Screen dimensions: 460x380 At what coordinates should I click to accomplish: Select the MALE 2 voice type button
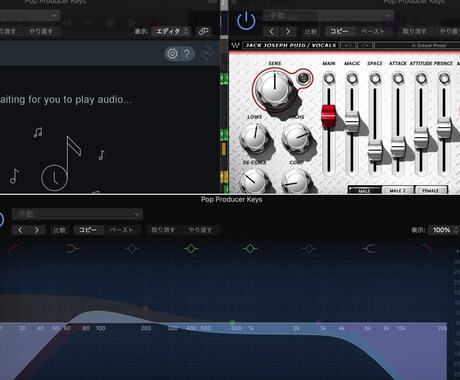(x=398, y=190)
